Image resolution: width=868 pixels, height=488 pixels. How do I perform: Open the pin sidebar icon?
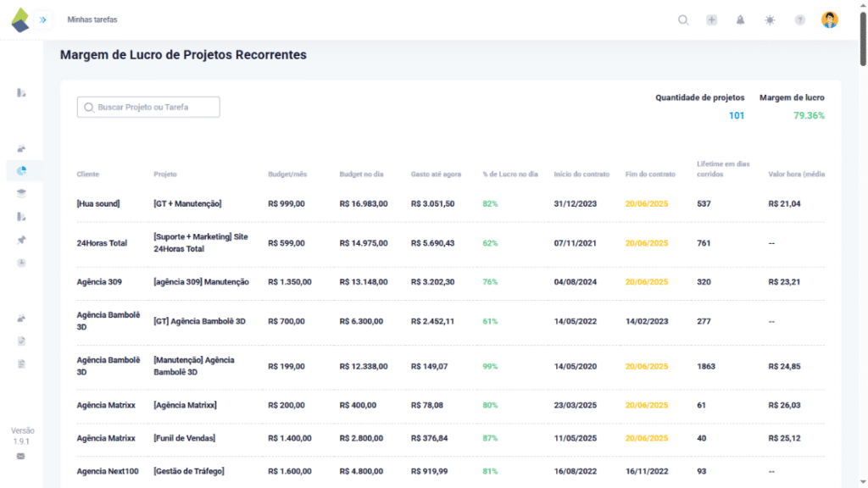tap(21, 240)
